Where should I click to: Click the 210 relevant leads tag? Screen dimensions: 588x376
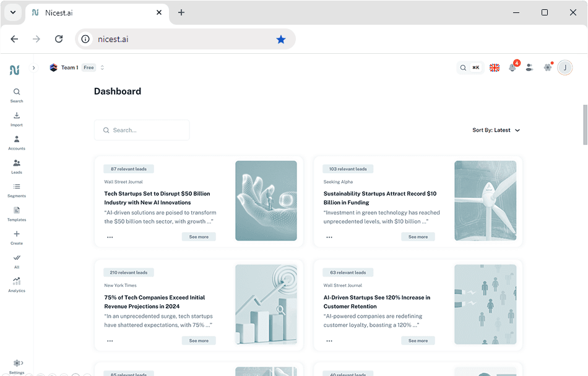tap(129, 273)
